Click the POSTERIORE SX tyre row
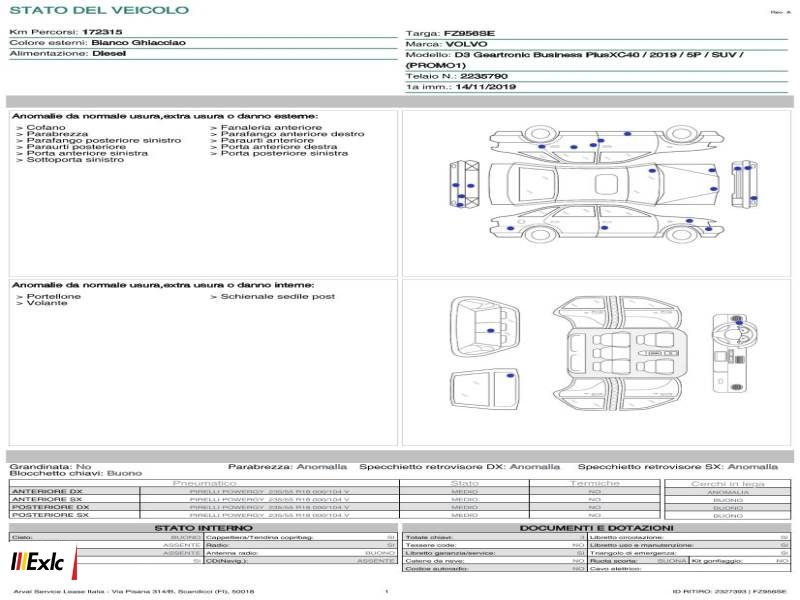800x600 pixels. [336, 515]
